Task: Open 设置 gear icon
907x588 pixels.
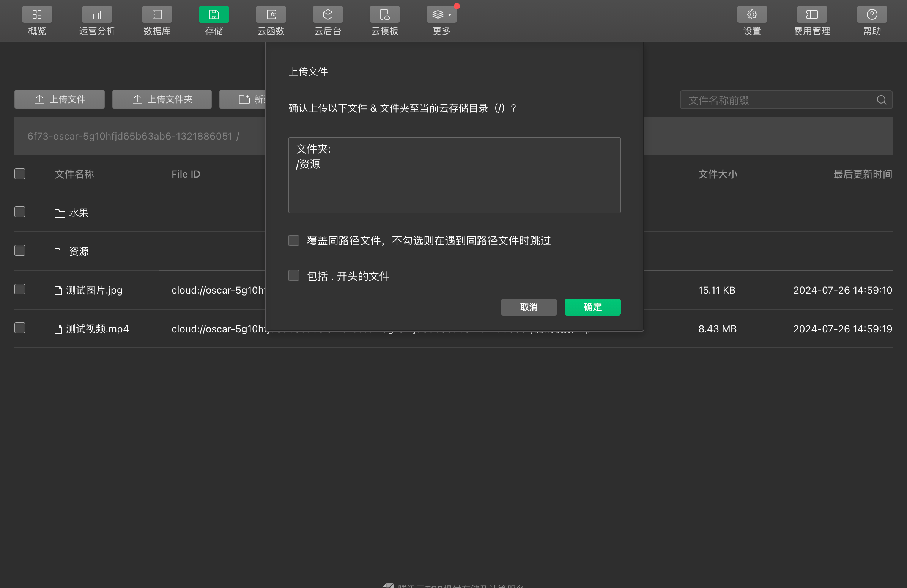Action: tap(751, 14)
